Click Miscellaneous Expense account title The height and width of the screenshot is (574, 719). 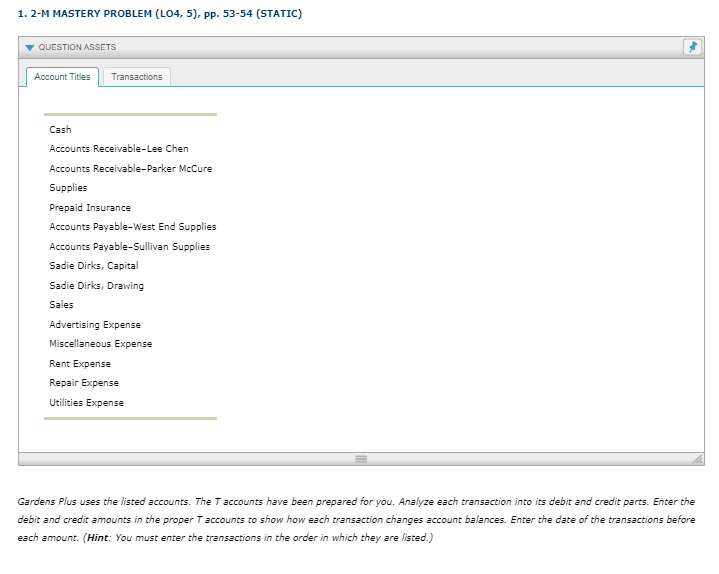pos(100,344)
